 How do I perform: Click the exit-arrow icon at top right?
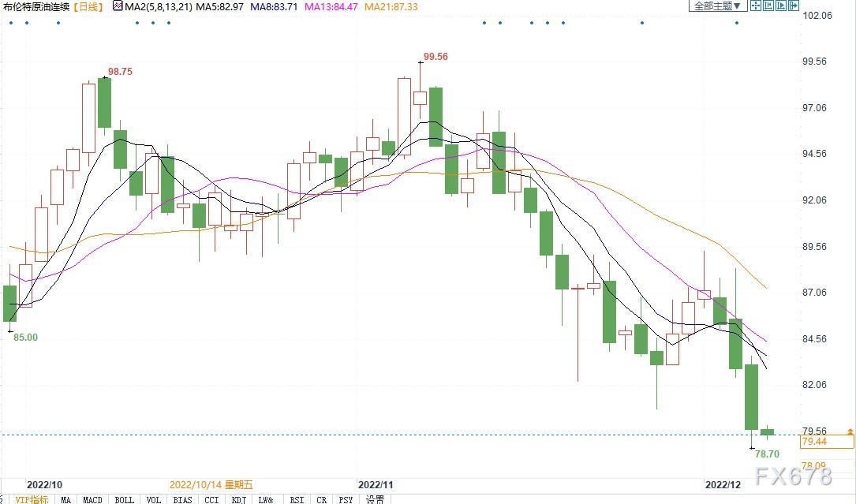[x=793, y=6]
